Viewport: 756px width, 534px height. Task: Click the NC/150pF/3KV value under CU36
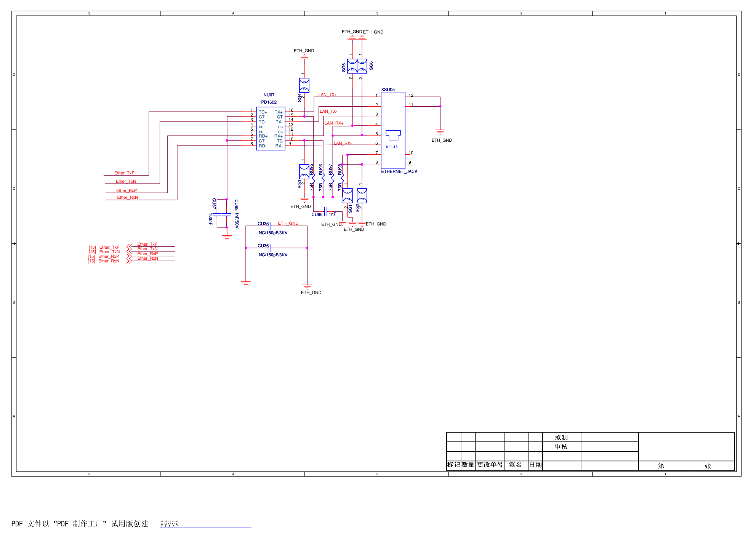click(273, 255)
